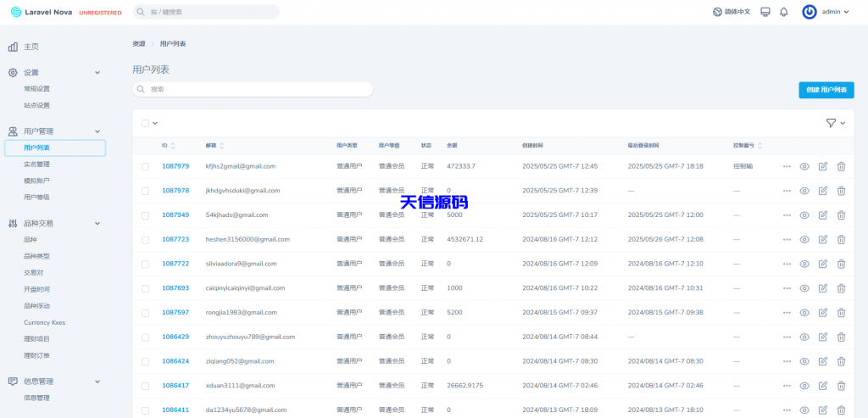The height and width of the screenshot is (418, 868).
Task: Open the notifications bell icon
Action: click(x=784, y=12)
